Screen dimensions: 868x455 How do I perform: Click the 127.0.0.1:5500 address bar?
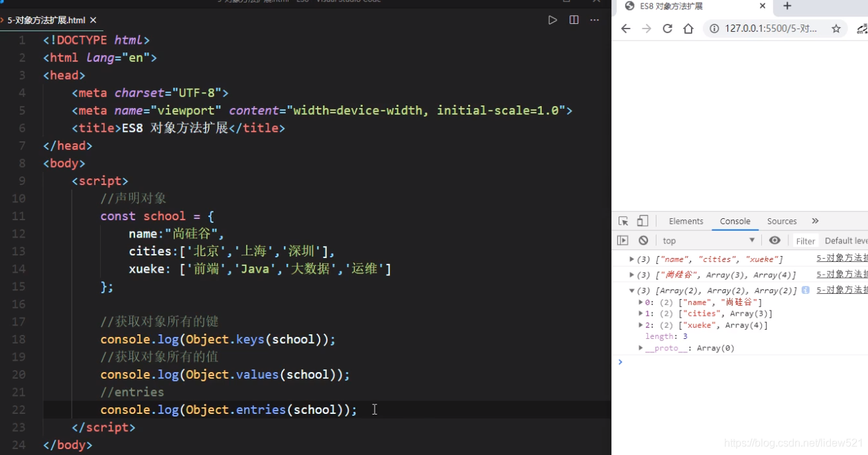771,29
